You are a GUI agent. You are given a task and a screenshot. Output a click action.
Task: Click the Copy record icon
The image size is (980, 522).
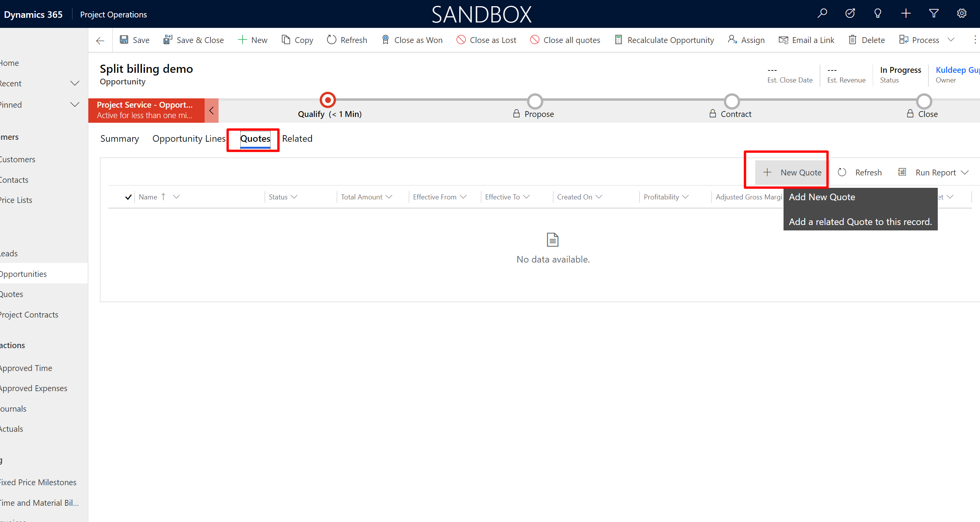pyautogui.click(x=286, y=39)
